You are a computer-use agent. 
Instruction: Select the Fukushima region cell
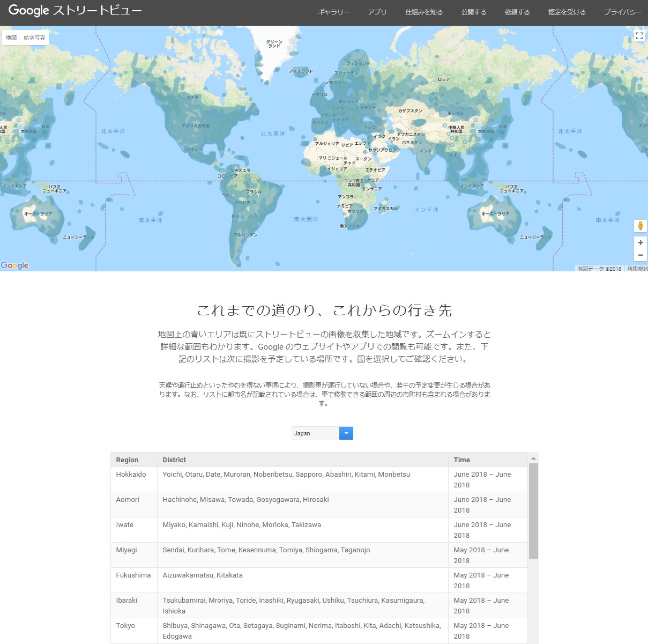(x=134, y=580)
